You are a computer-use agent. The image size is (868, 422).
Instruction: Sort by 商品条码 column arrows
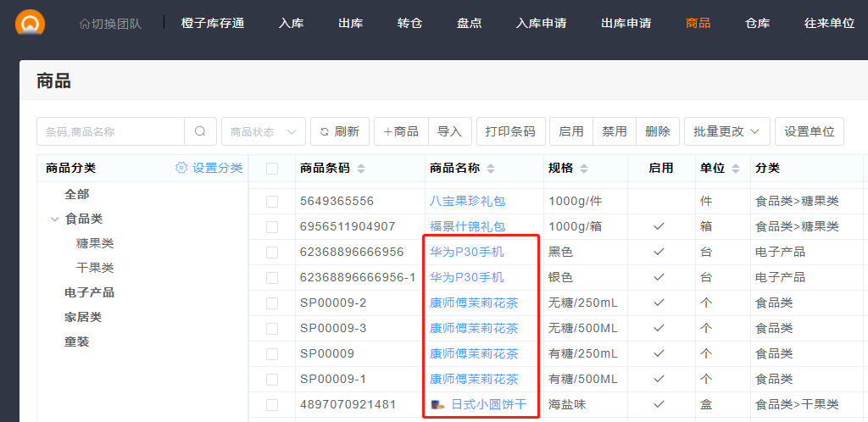click(x=361, y=169)
